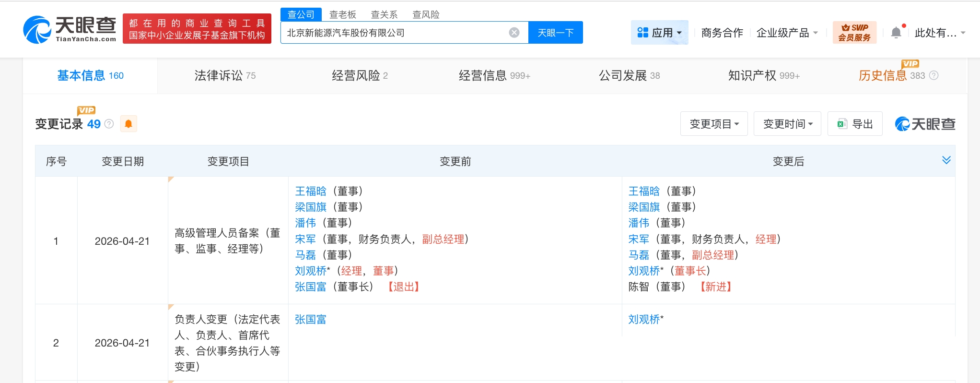
Task: Switch to the 法律诉讼 tab
Action: point(225,75)
